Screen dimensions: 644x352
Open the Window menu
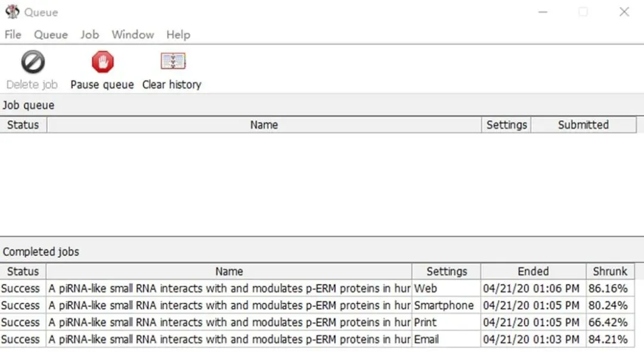132,35
